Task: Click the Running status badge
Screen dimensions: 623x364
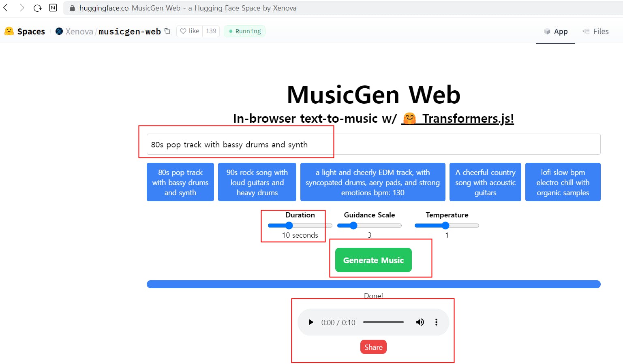Action: [244, 31]
